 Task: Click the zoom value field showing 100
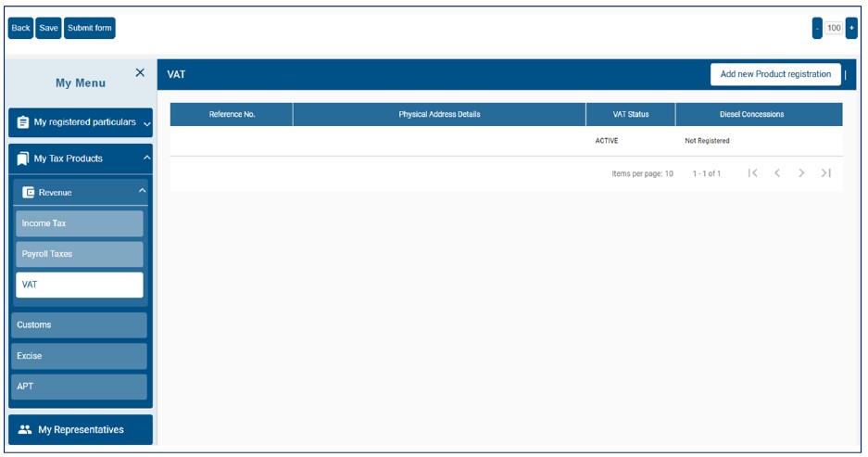(834, 28)
